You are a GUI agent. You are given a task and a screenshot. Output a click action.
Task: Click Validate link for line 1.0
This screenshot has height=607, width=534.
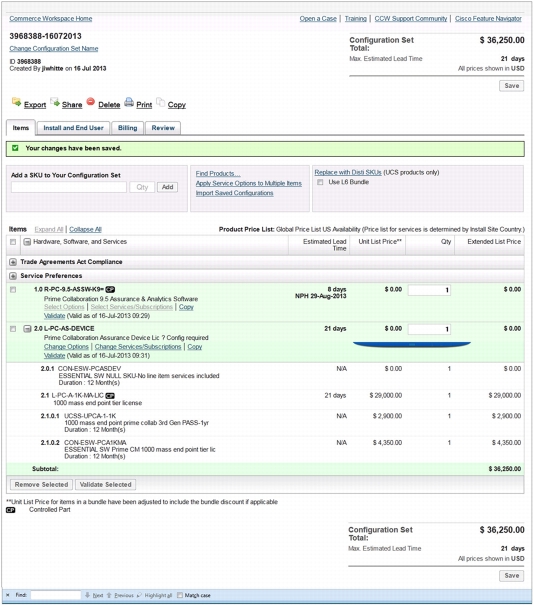(54, 316)
